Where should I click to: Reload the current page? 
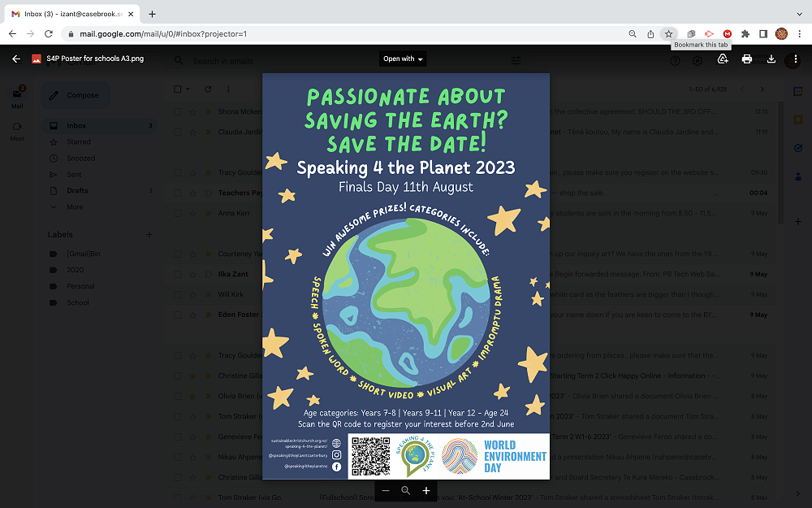49,33
